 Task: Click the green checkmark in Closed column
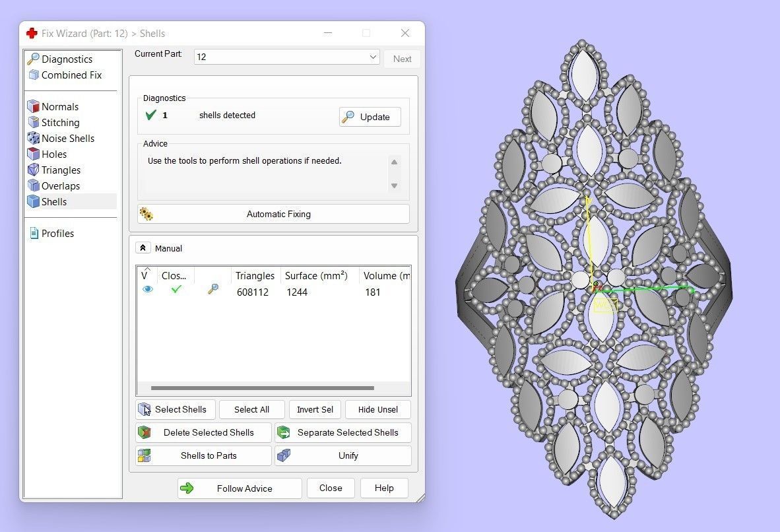click(x=176, y=289)
